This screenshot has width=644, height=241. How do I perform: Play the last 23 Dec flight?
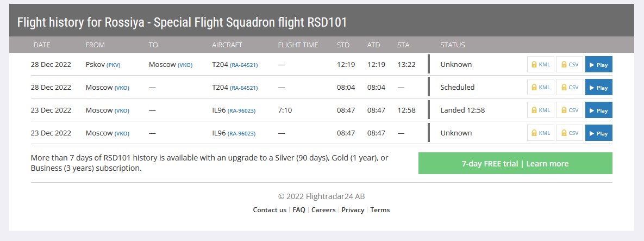[x=598, y=133]
